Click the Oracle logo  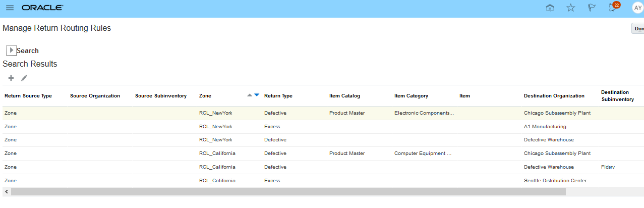point(42,8)
